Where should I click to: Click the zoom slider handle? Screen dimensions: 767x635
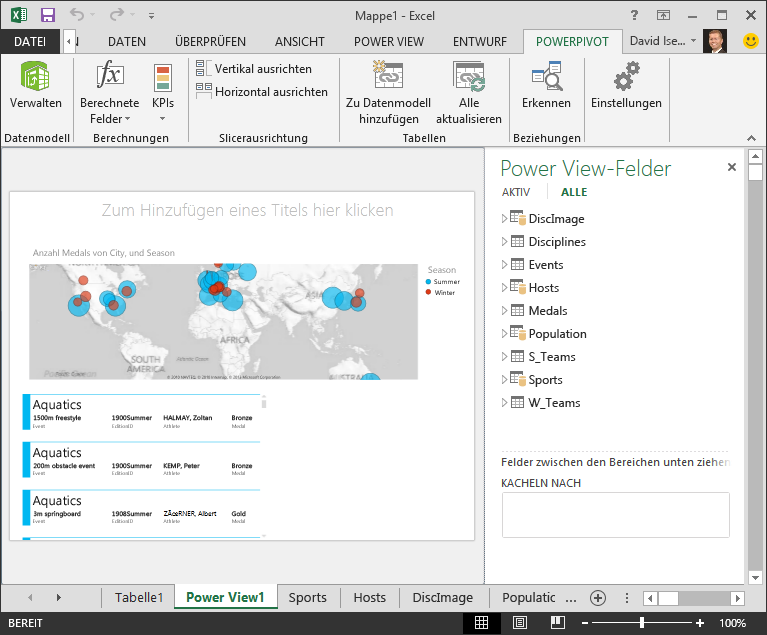[641, 623]
